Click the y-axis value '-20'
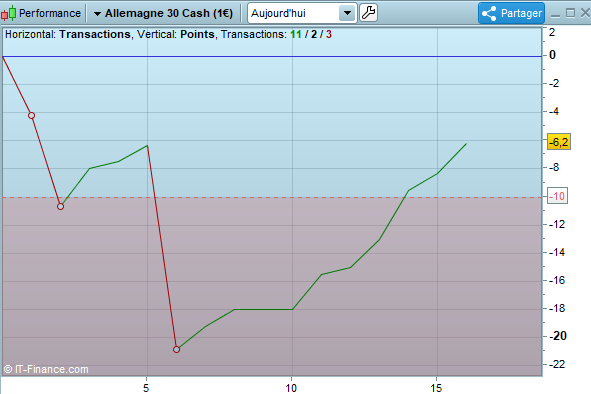The width and height of the screenshot is (591, 394). pos(557,336)
